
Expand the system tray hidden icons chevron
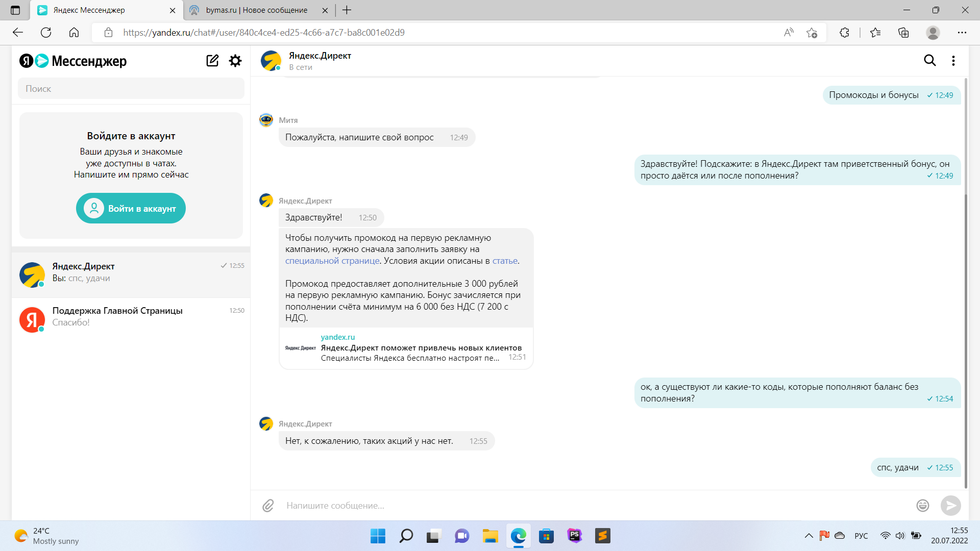click(x=808, y=536)
